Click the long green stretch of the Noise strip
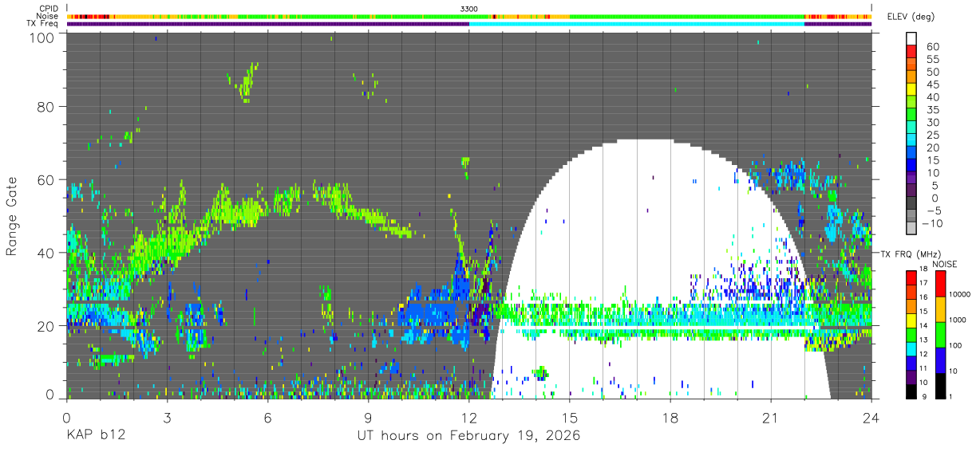Image resolution: width=980 pixels, height=452 pixels. point(687,16)
